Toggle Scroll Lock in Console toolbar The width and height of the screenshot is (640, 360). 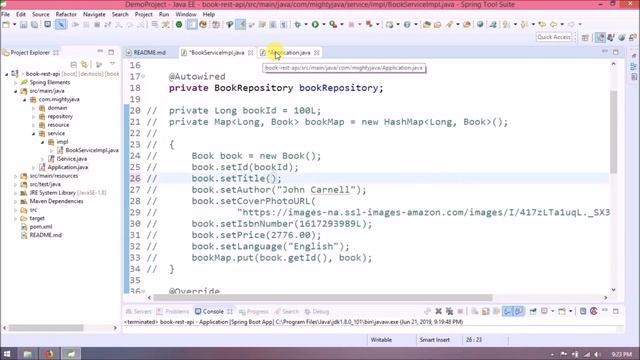[x=485, y=311]
